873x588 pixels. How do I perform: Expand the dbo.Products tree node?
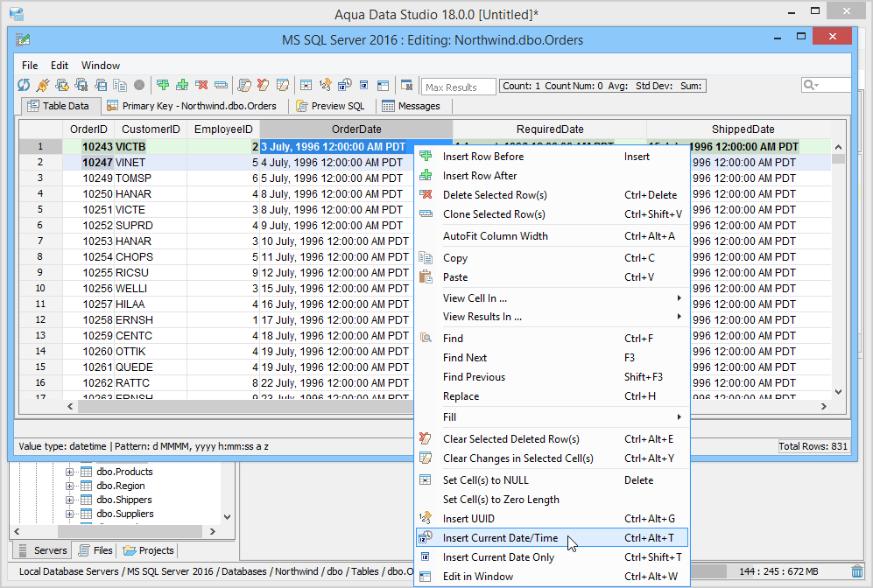(x=69, y=472)
